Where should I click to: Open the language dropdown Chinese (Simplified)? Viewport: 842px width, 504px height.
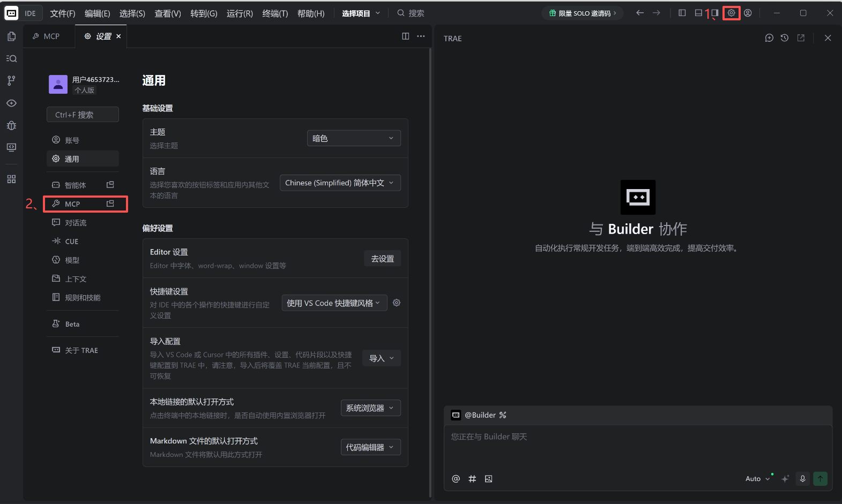pyautogui.click(x=340, y=183)
